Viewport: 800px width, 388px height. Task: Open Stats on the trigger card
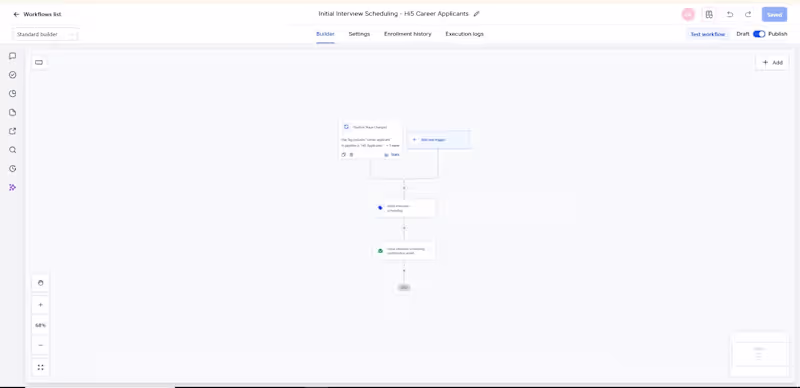(x=392, y=155)
